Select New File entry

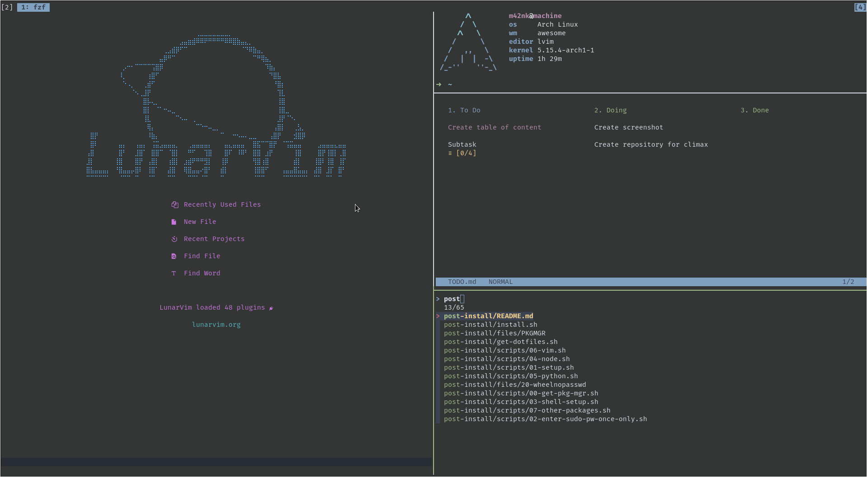(200, 222)
